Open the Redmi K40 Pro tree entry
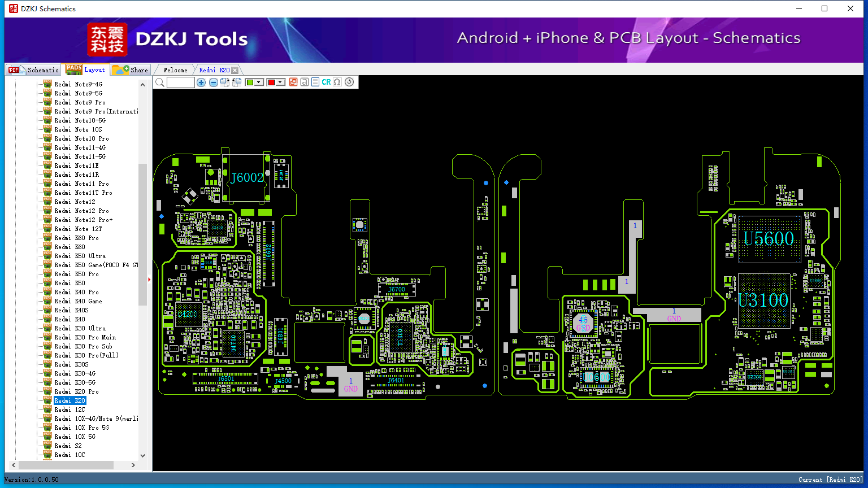Screen dimensions: 868x488 (76, 292)
